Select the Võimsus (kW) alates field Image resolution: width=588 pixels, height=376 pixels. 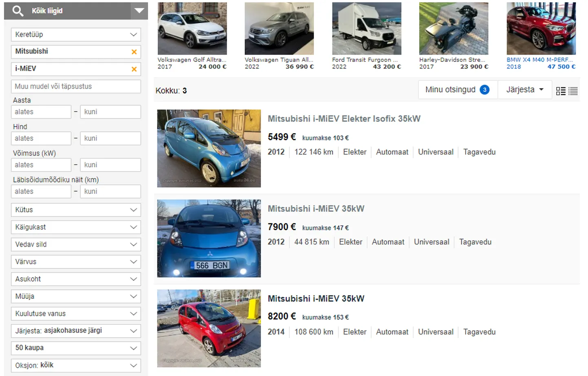[41, 165]
